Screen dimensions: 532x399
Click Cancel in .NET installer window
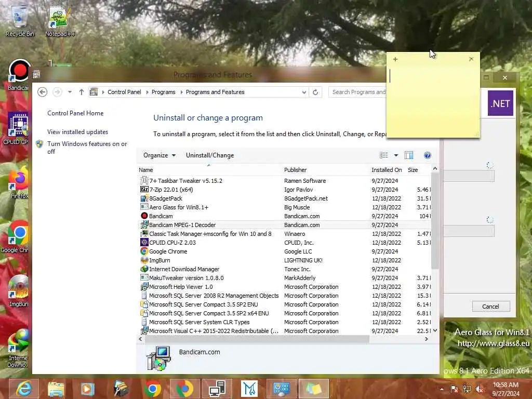tap(490, 307)
